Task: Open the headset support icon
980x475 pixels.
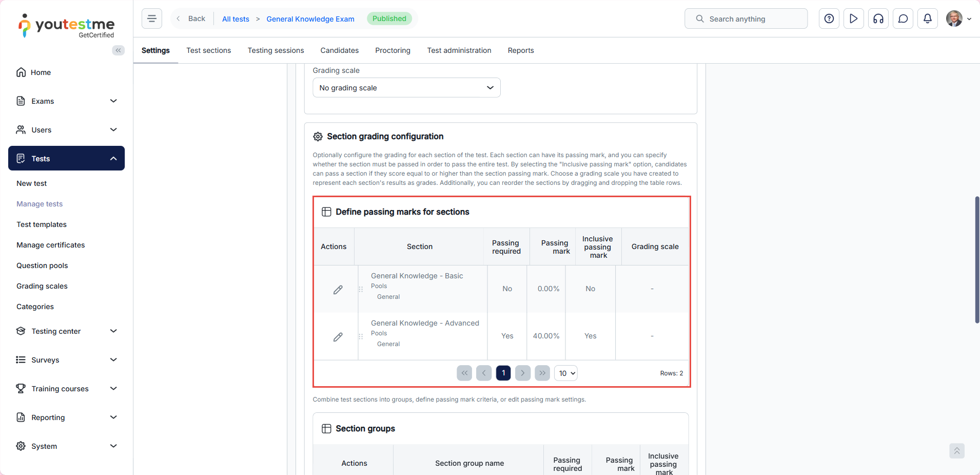Action: [878, 19]
